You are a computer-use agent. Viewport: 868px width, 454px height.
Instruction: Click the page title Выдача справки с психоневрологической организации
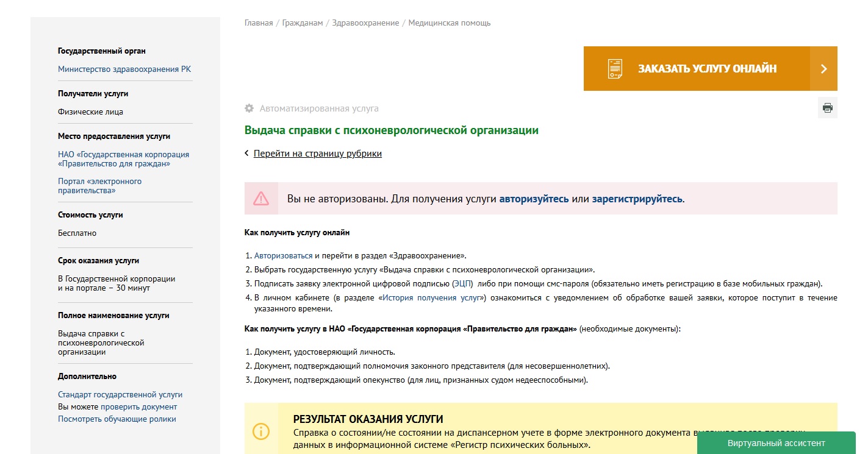[392, 130]
